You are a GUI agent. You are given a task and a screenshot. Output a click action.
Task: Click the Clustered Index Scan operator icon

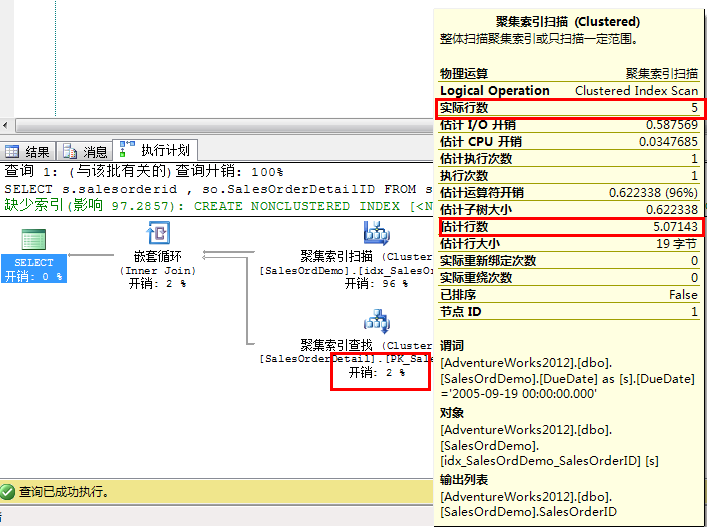click(x=377, y=233)
